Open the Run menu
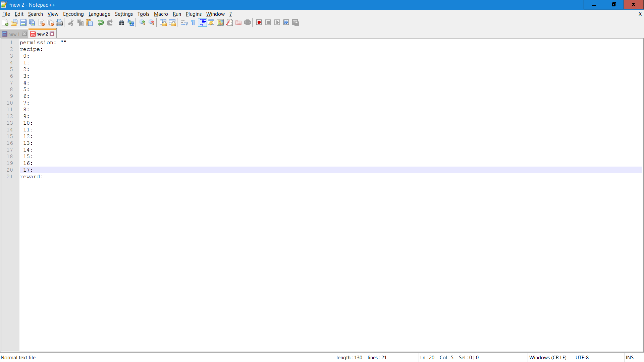 point(177,14)
